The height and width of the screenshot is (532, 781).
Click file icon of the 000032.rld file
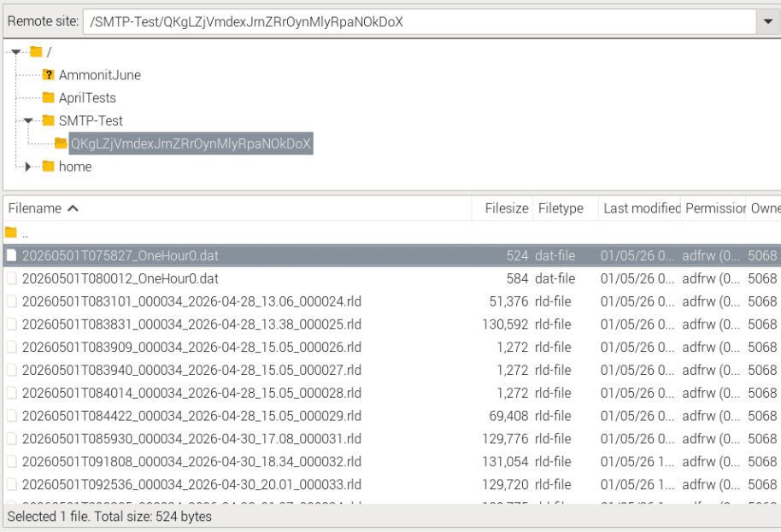tap(11, 461)
